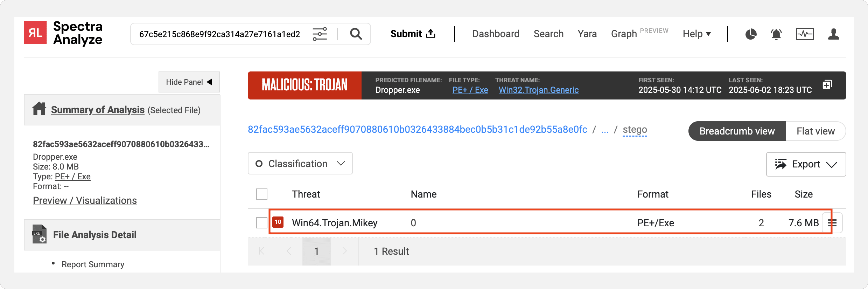
Task: Click the expand icon in threat banner
Action: (827, 85)
